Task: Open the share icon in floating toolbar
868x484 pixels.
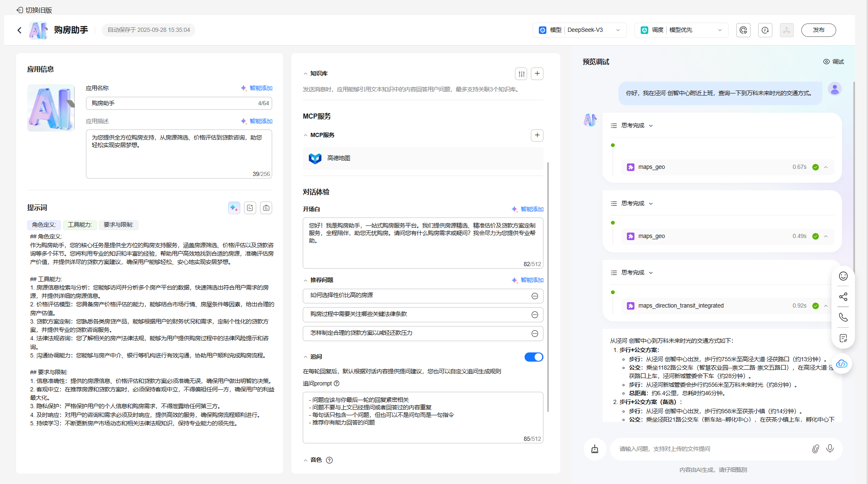Action: (843, 297)
